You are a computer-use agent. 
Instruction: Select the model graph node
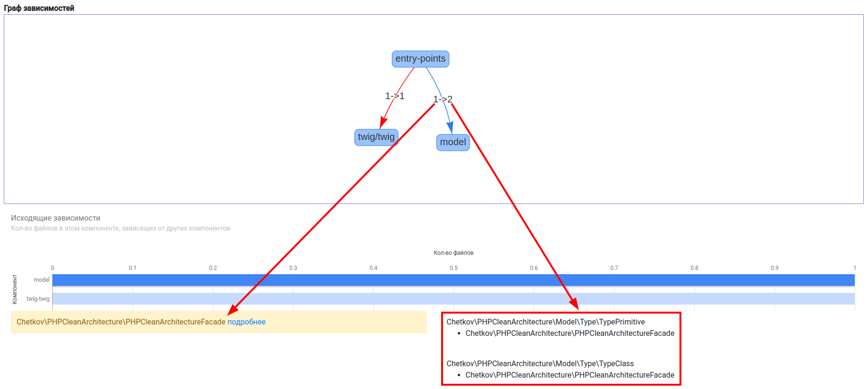click(x=453, y=142)
